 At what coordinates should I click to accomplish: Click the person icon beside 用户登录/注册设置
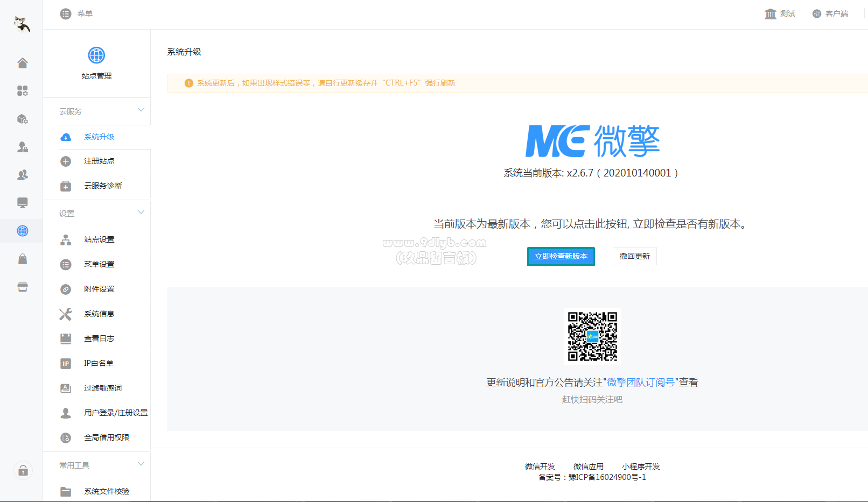pos(66,413)
